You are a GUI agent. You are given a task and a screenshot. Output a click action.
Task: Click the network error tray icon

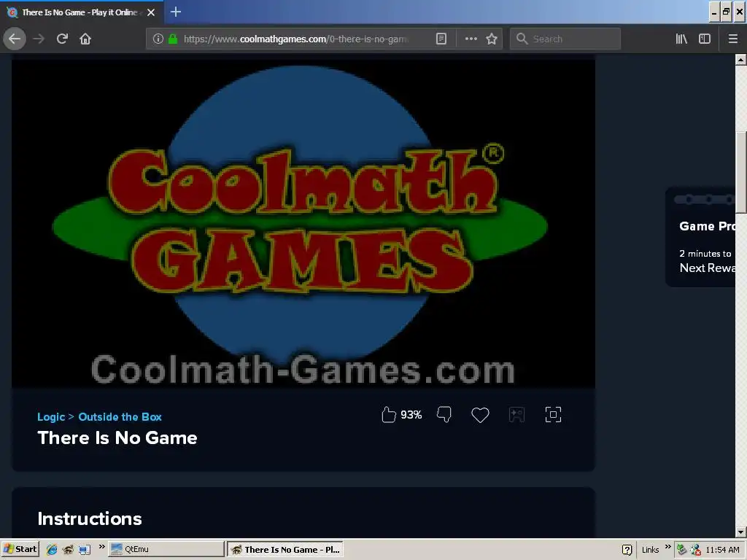(x=695, y=550)
